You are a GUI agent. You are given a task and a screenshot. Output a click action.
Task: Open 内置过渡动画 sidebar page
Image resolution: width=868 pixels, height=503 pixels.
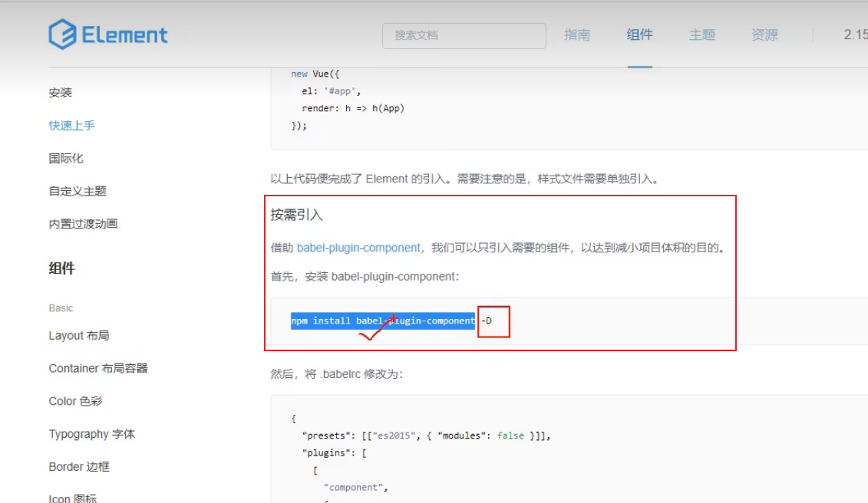pyautogui.click(x=83, y=224)
